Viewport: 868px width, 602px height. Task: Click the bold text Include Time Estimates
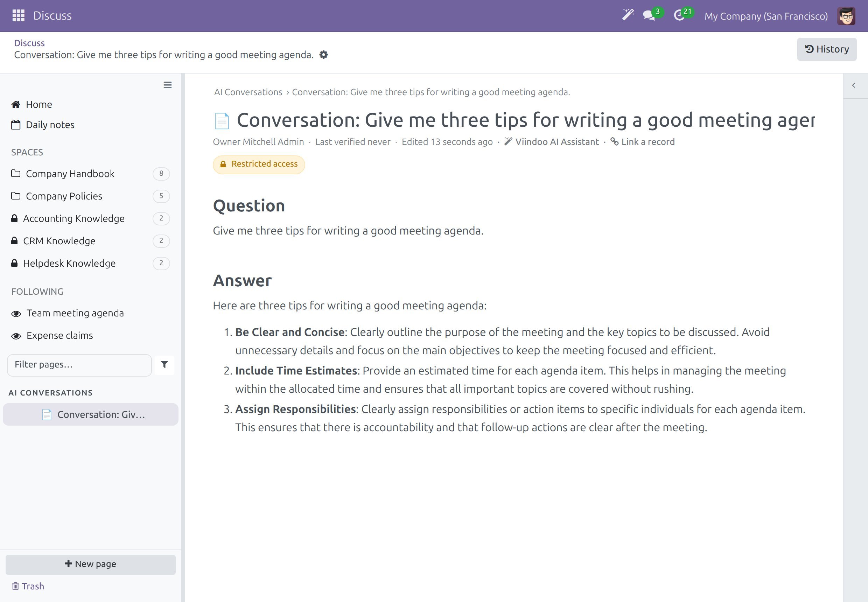coord(296,371)
